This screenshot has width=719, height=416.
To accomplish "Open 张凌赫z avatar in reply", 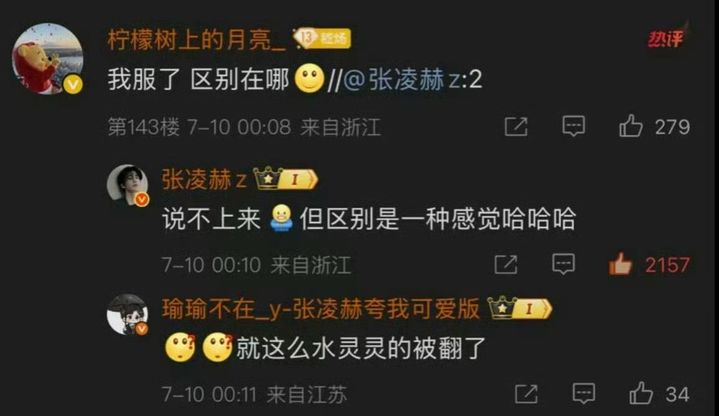I will click(128, 185).
